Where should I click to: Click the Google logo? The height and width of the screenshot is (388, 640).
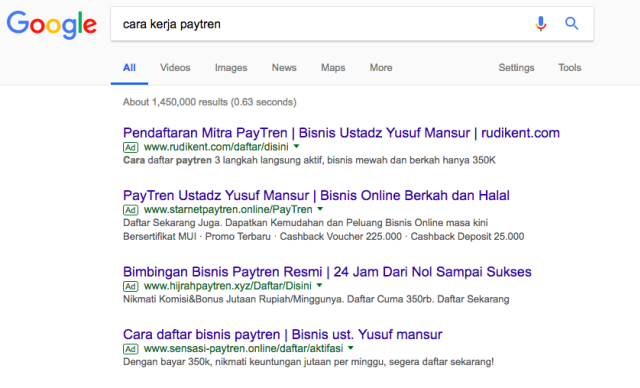coord(52,25)
